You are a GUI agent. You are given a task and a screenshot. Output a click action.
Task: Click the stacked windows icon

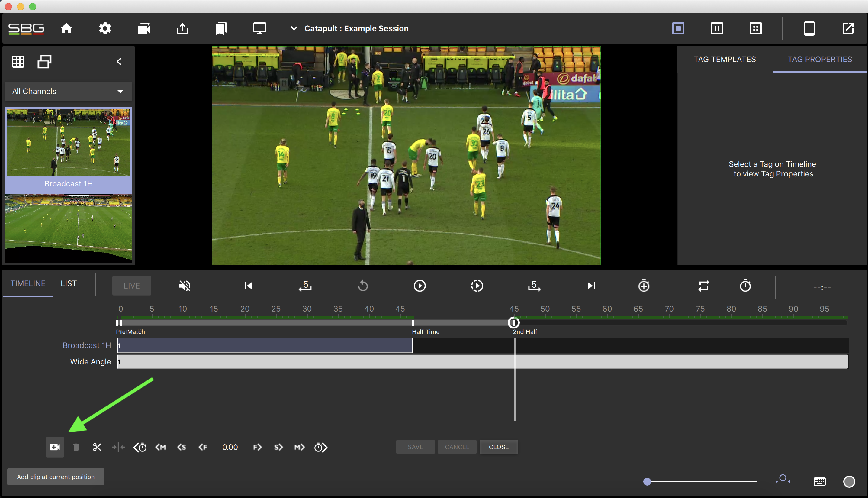pos(44,62)
